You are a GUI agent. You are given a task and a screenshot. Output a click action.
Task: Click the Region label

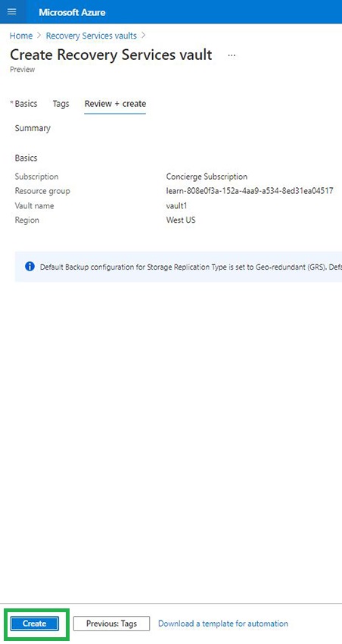coord(27,220)
